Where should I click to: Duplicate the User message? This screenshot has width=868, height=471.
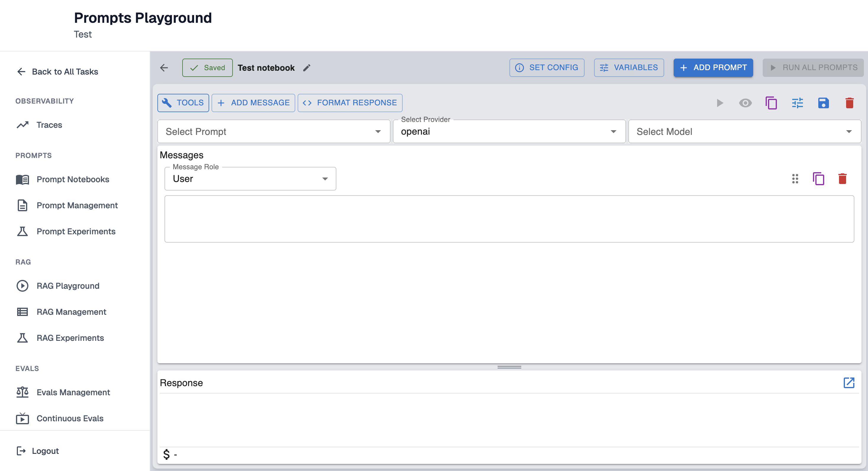[818, 179]
